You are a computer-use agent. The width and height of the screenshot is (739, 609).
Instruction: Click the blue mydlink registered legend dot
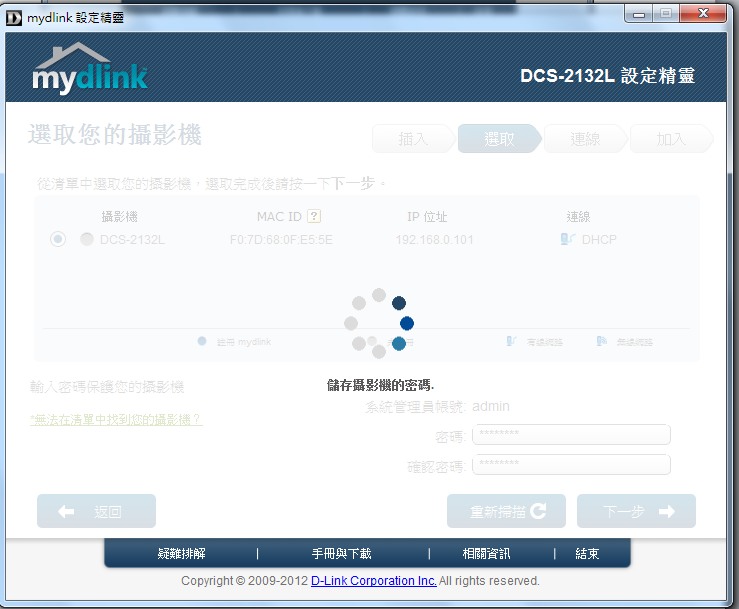coord(202,341)
